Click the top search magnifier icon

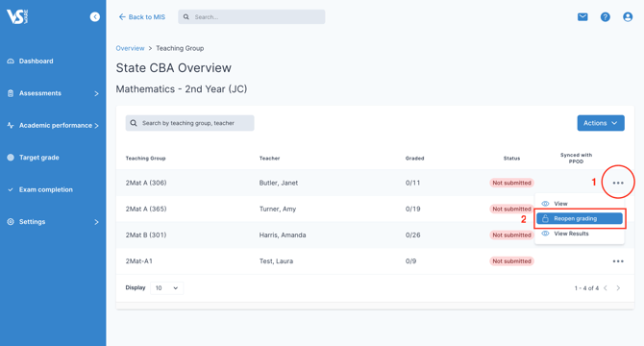tap(186, 17)
